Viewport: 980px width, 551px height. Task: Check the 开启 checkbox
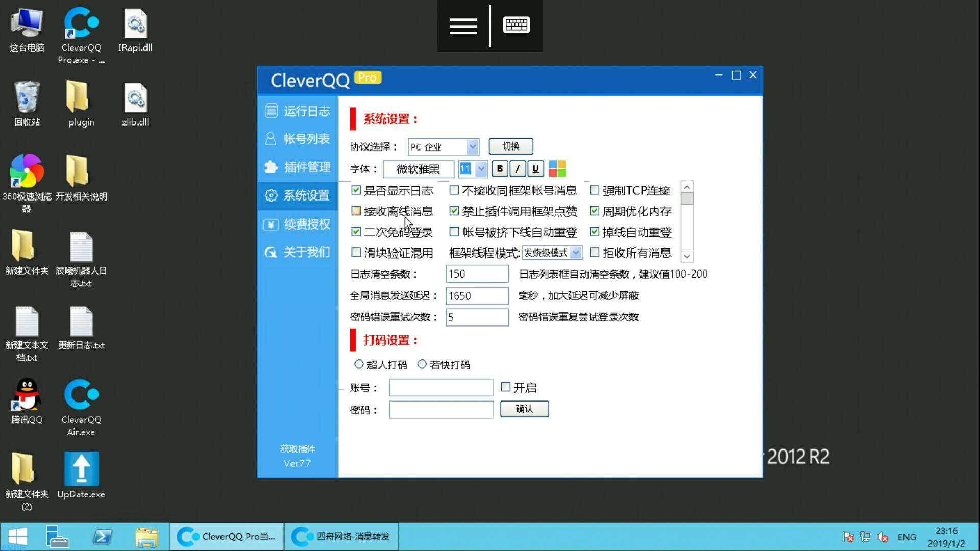(x=506, y=387)
